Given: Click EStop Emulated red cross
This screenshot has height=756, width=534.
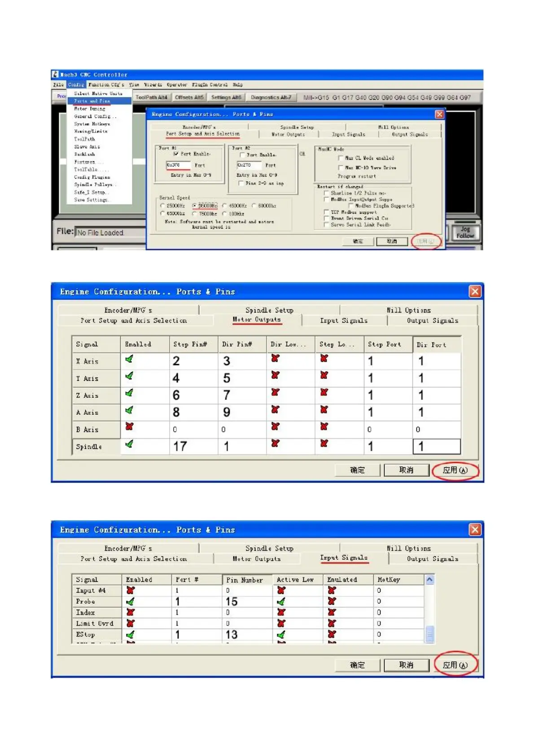Looking at the screenshot, I should click(x=332, y=635).
